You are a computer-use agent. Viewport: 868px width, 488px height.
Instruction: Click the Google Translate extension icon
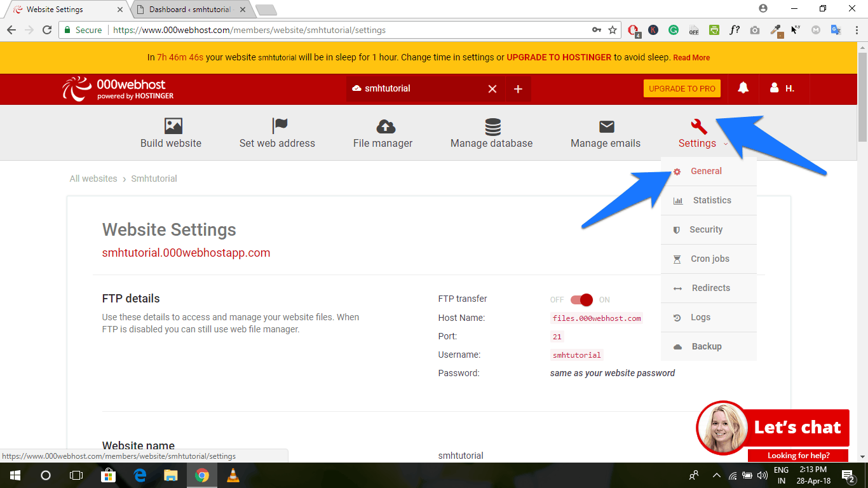(836, 30)
